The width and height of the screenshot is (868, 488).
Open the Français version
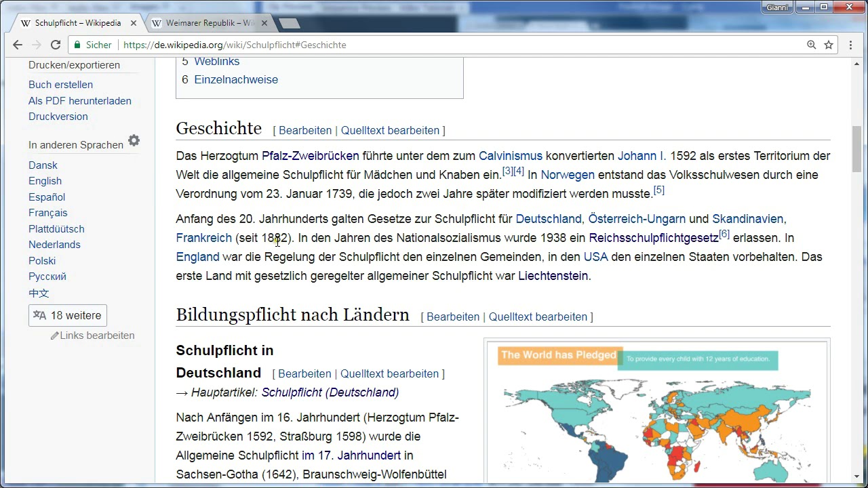click(x=47, y=213)
